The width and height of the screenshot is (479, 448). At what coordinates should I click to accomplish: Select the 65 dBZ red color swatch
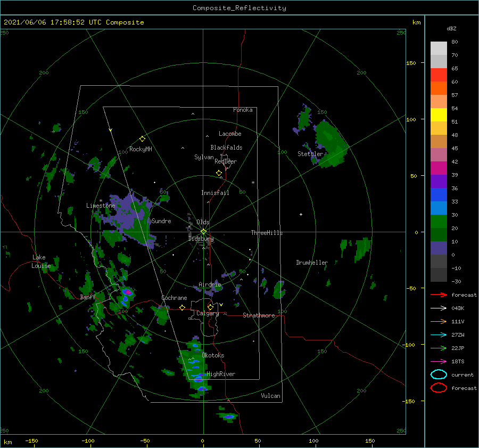coord(439,75)
